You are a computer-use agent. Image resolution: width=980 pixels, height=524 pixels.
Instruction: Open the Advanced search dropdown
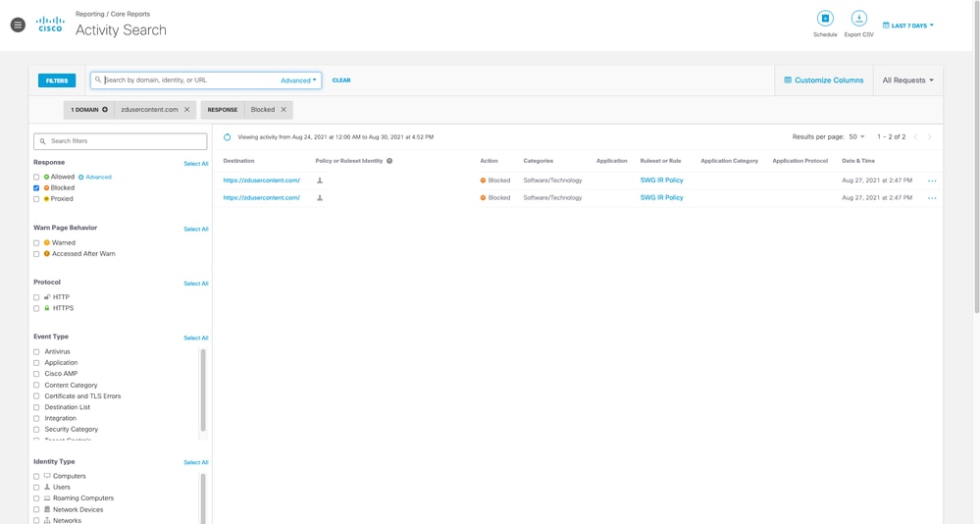(x=298, y=80)
